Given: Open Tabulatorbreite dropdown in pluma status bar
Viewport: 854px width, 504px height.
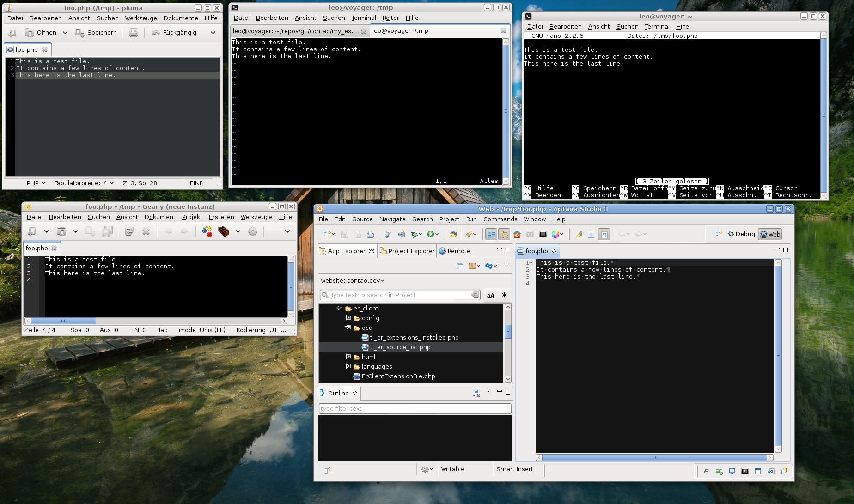Looking at the screenshot, I should coord(84,183).
